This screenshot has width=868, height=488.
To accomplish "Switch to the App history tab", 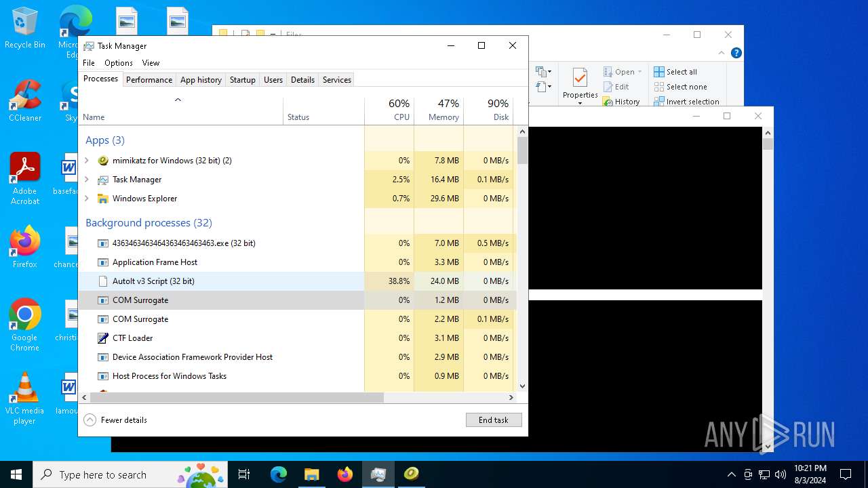I will pos(201,80).
